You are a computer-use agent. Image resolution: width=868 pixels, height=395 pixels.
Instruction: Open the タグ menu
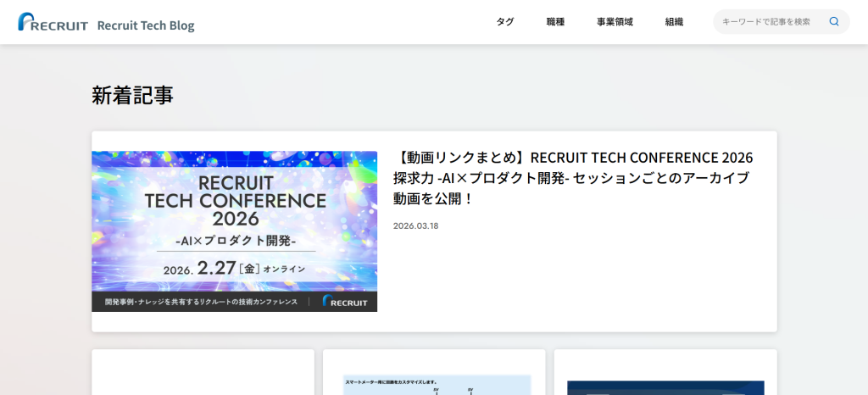tap(505, 22)
